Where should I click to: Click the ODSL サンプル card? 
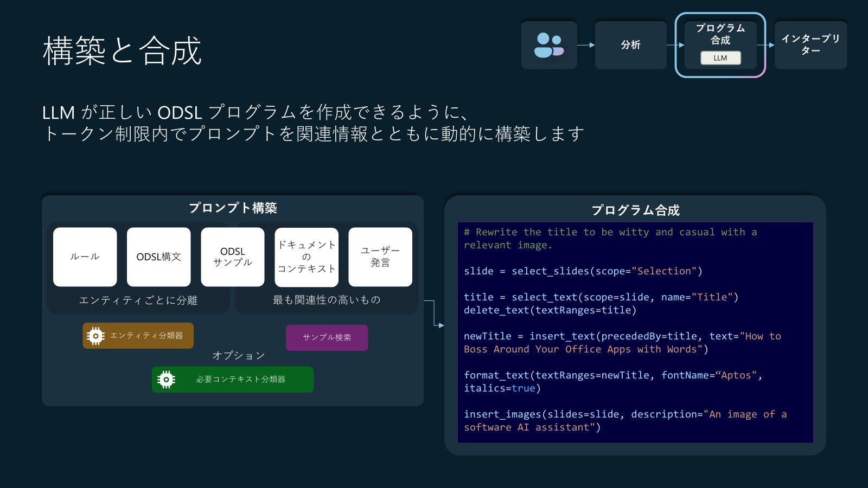233,257
